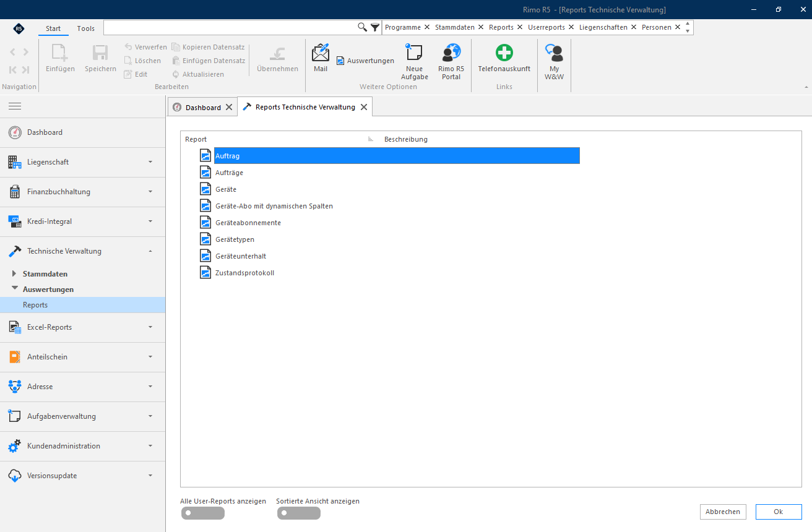
Task: Toggle Alle User-Reports anzeigen switch
Action: 202,513
